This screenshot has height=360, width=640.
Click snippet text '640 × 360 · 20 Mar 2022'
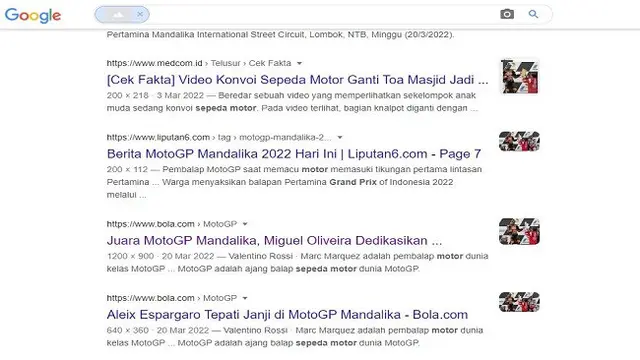click(158, 331)
